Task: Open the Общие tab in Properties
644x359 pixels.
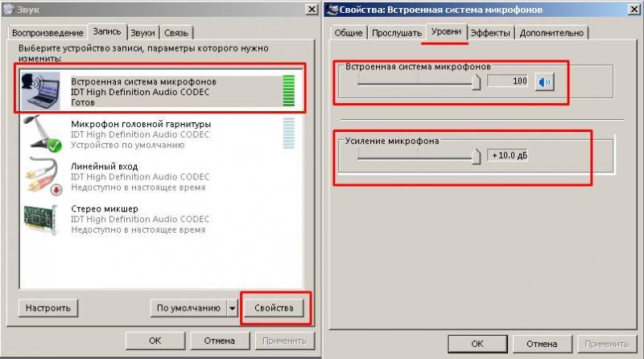Action: [x=349, y=33]
